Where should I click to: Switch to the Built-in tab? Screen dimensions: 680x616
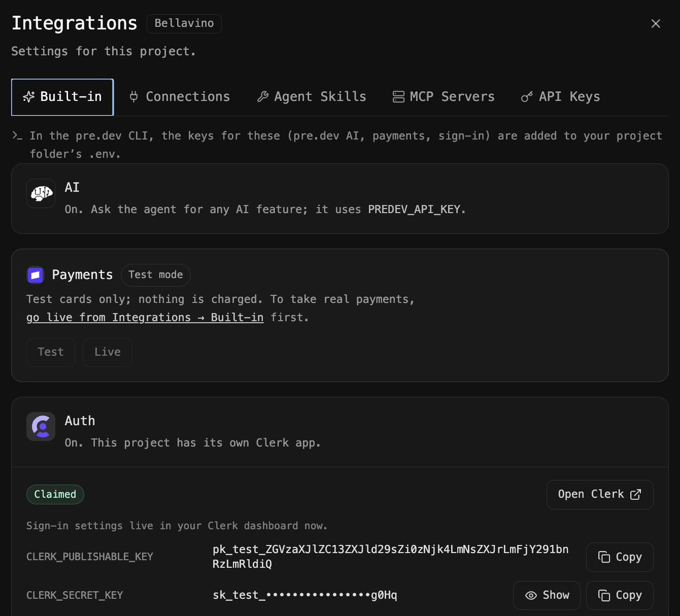pos(62,97)
